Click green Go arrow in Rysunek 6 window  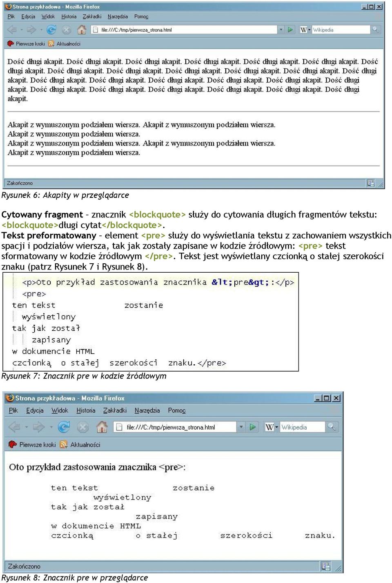click(290, 30)
